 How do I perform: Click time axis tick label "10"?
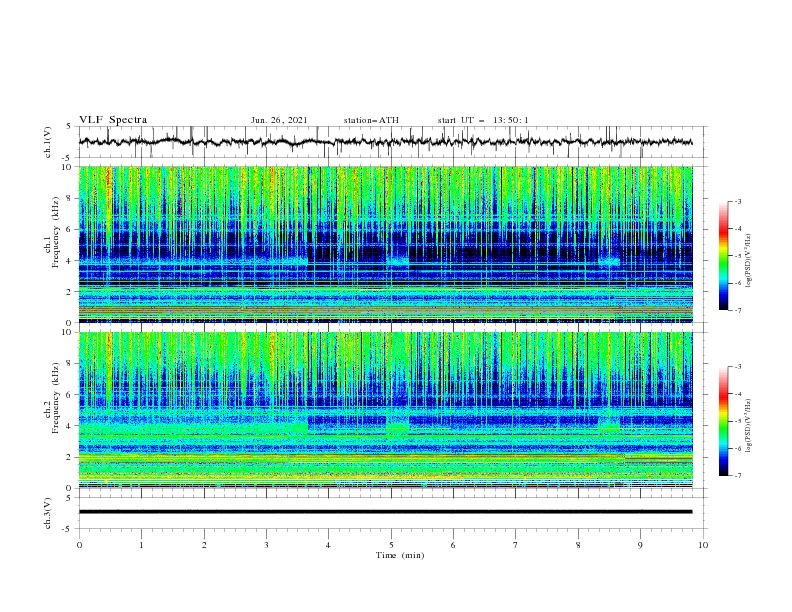(703, 545)
